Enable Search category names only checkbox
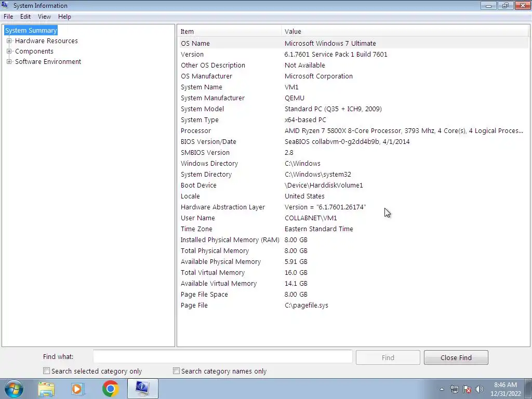Screen dimensions: 532x399 click(x=176, y=371)
